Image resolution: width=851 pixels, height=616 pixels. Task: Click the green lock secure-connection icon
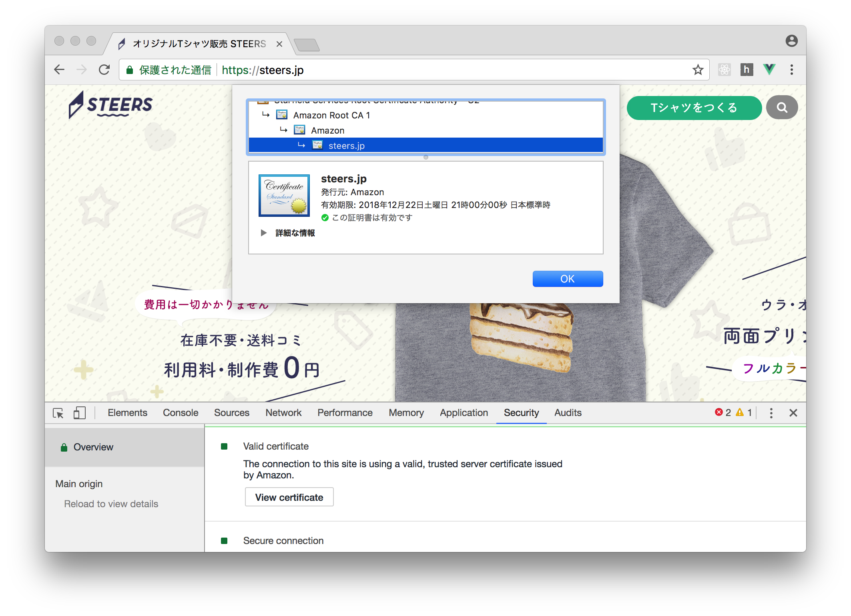tap(130, 70)
